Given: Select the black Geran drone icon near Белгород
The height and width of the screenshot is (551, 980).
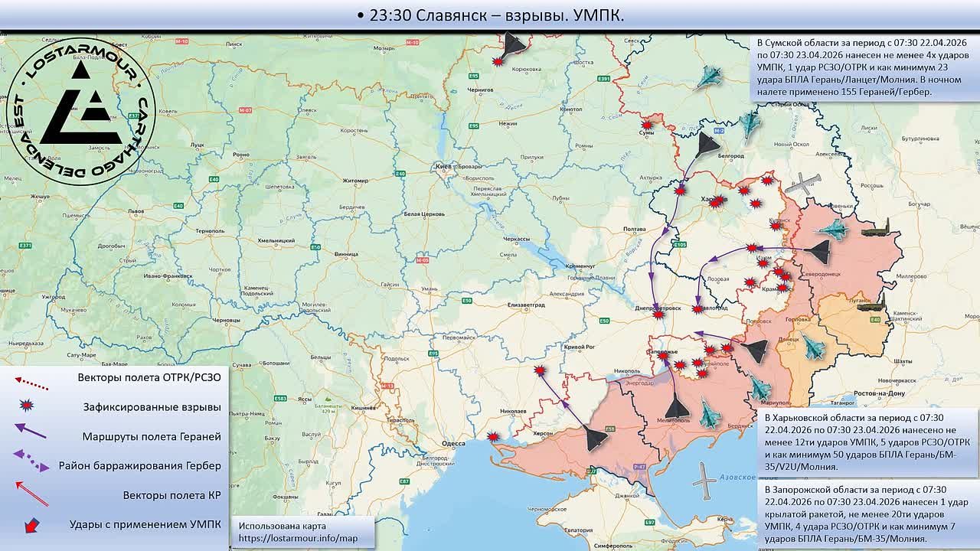Looking at the screenshot, I should coord(708,145).
